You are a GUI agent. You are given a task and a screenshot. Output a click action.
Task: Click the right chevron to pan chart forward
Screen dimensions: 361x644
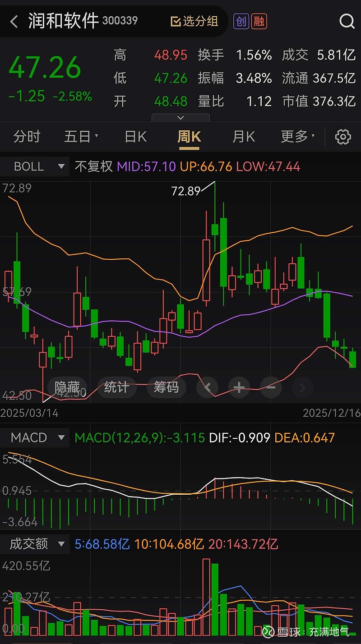302,387
